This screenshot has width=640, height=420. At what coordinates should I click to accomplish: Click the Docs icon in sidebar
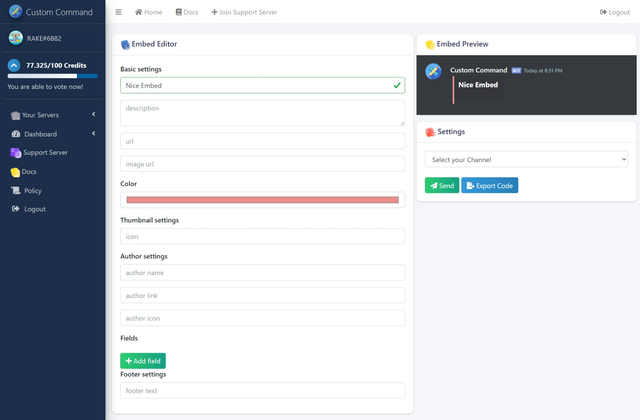(x=15, y=172)
